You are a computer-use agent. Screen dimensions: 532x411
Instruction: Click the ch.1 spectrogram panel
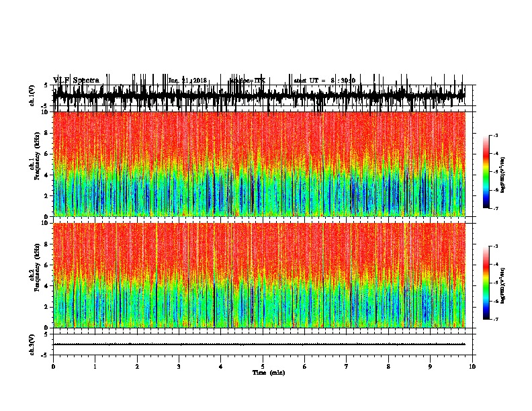pyautogui.click(x=259, y=164)
